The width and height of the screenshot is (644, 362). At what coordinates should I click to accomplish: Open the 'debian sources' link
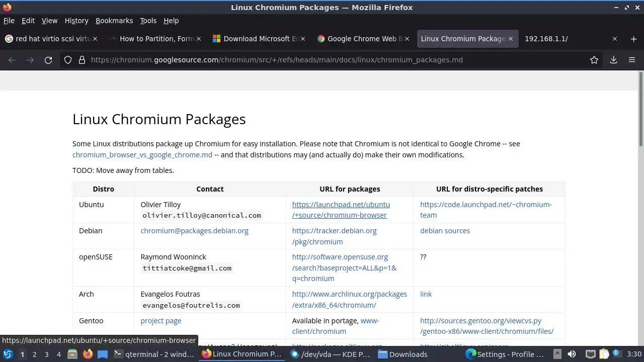tap(445, 231)
